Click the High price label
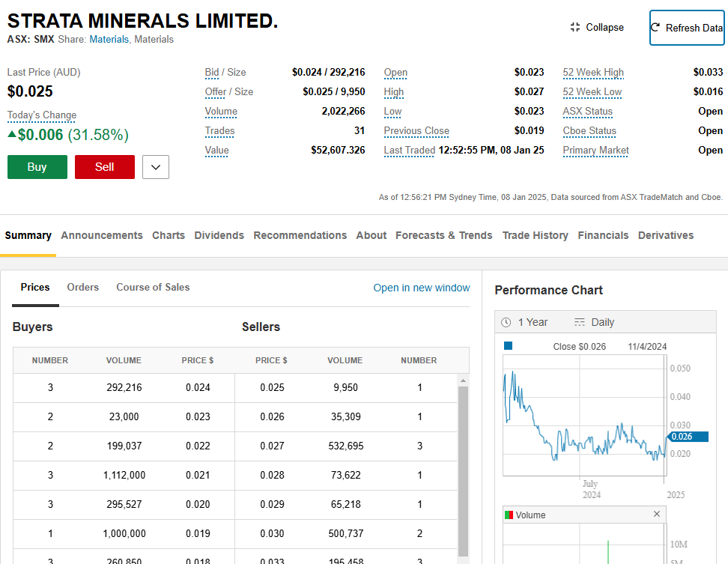Screen dimensions: 728x564 point(394,92)
